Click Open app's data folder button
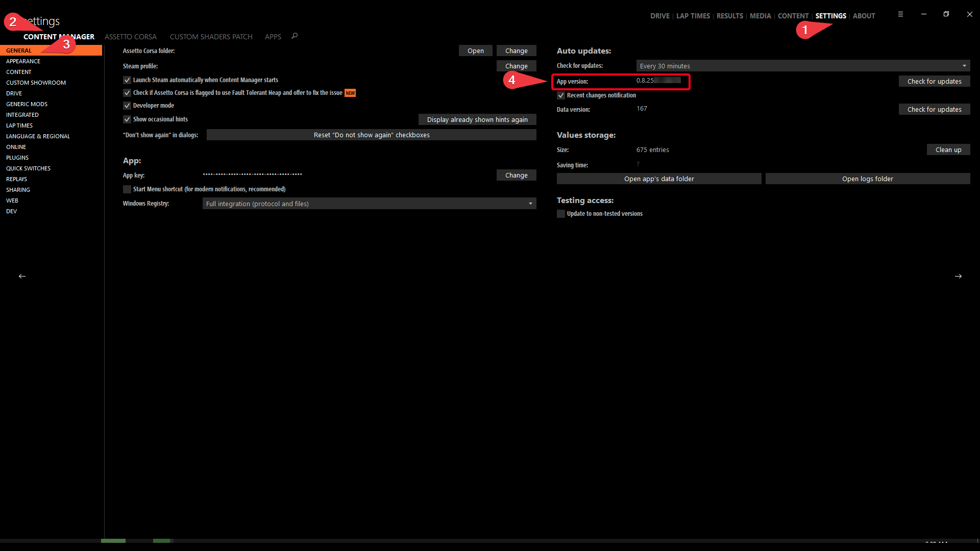The height and width of the screenshot is (551, 980). pyautogui.click(x=658, y=179)
